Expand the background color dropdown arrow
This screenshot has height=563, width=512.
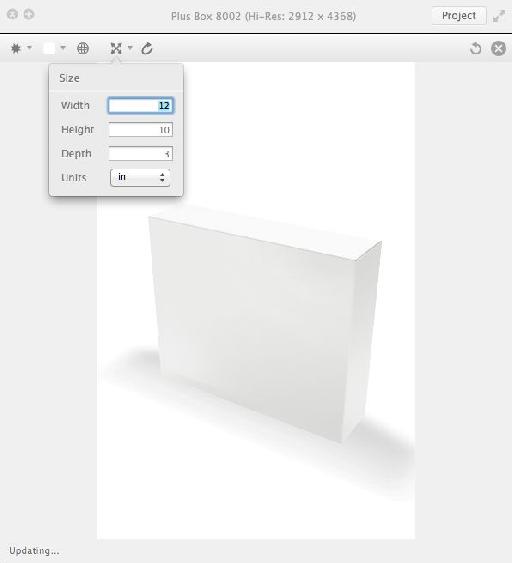63,47
